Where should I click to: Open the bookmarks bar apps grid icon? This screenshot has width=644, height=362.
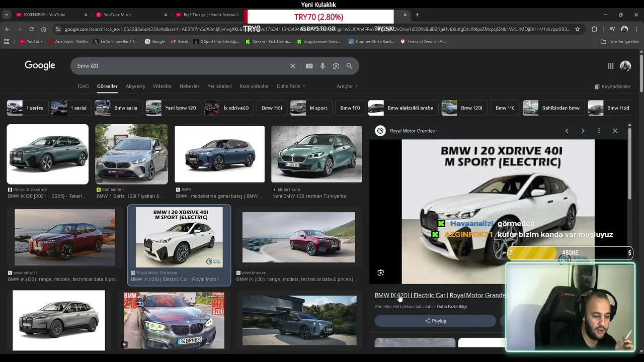7,42
